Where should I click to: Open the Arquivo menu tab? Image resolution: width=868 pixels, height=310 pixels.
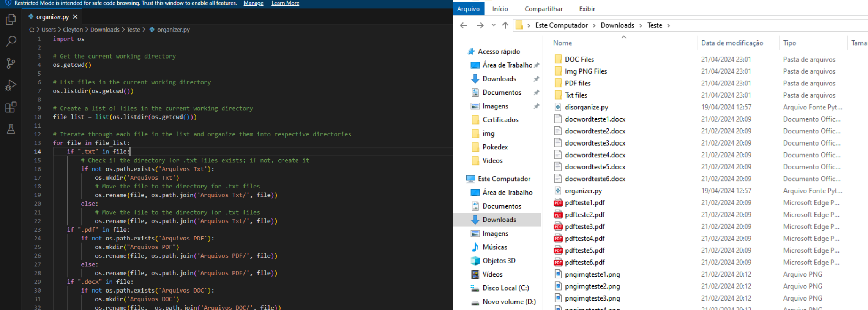[468, 9]
